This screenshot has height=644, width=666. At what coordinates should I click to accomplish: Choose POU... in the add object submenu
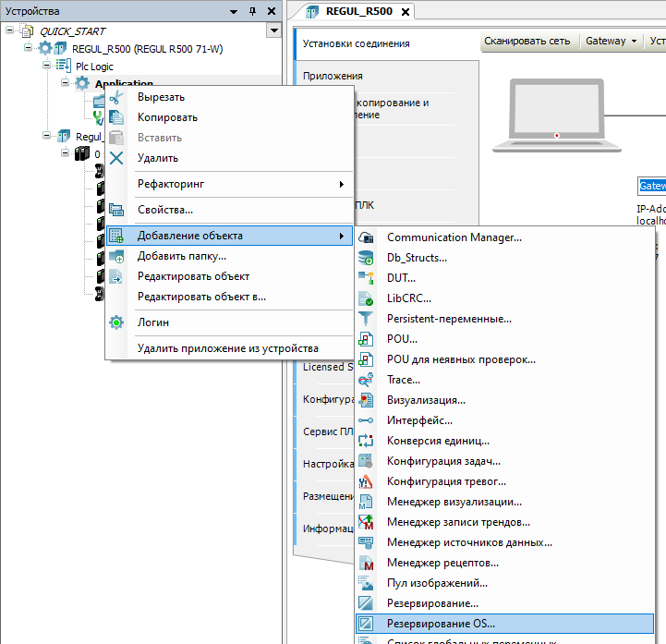[x=405, y=339]
